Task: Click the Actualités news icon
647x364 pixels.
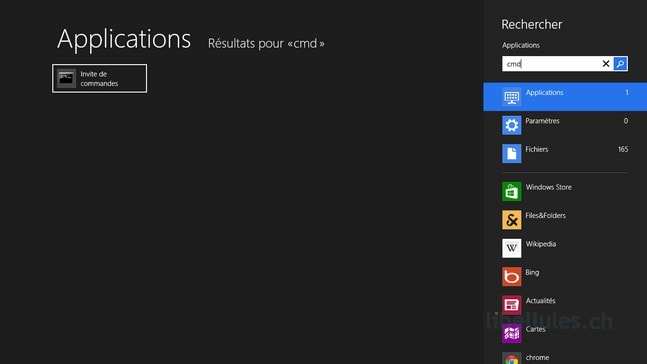Action: (512, 305)
